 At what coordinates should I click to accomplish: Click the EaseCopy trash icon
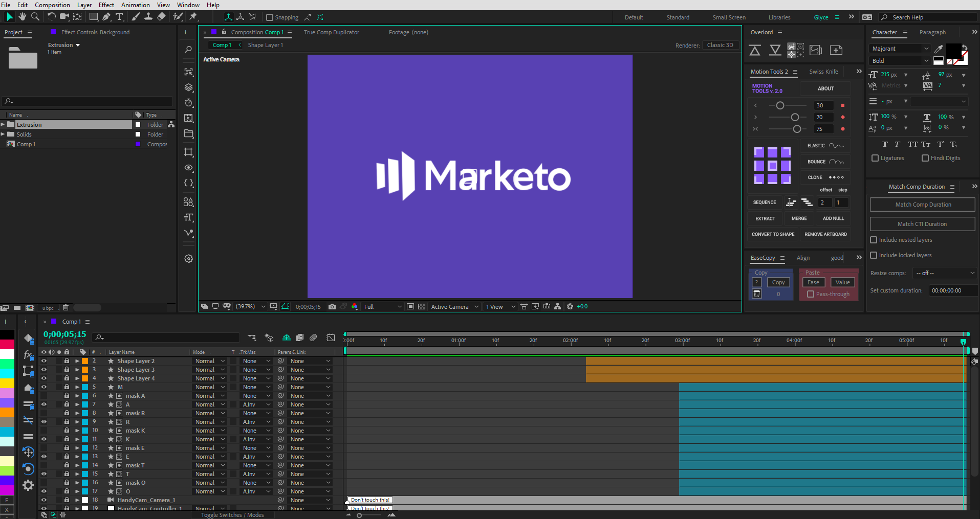pos(757,294)
